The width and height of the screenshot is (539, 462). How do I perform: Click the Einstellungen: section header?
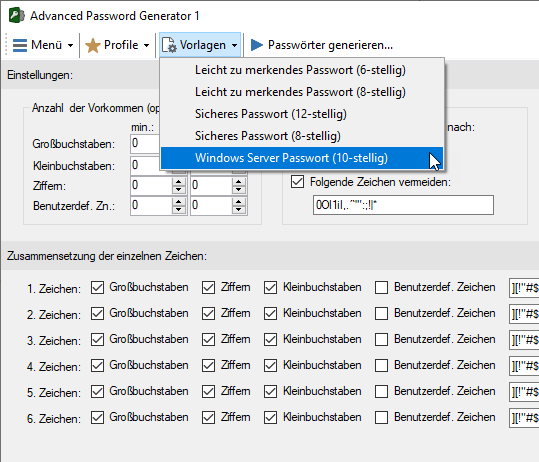(40, 75)
